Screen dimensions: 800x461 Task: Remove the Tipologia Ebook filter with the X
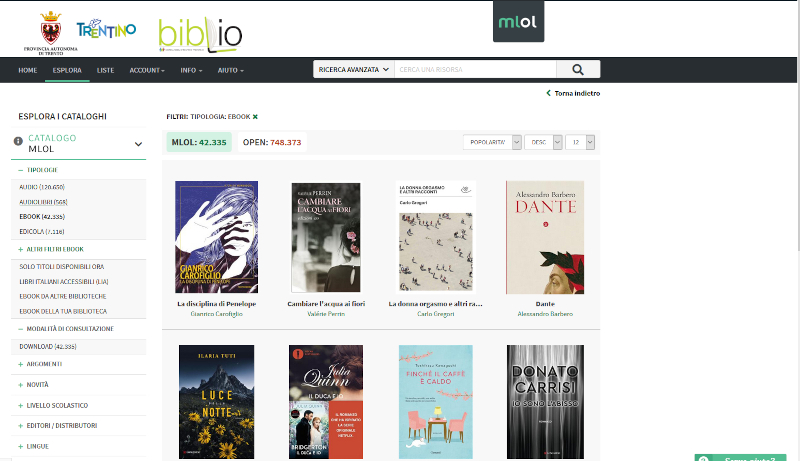pyautogui.click(x=255, y=117)
